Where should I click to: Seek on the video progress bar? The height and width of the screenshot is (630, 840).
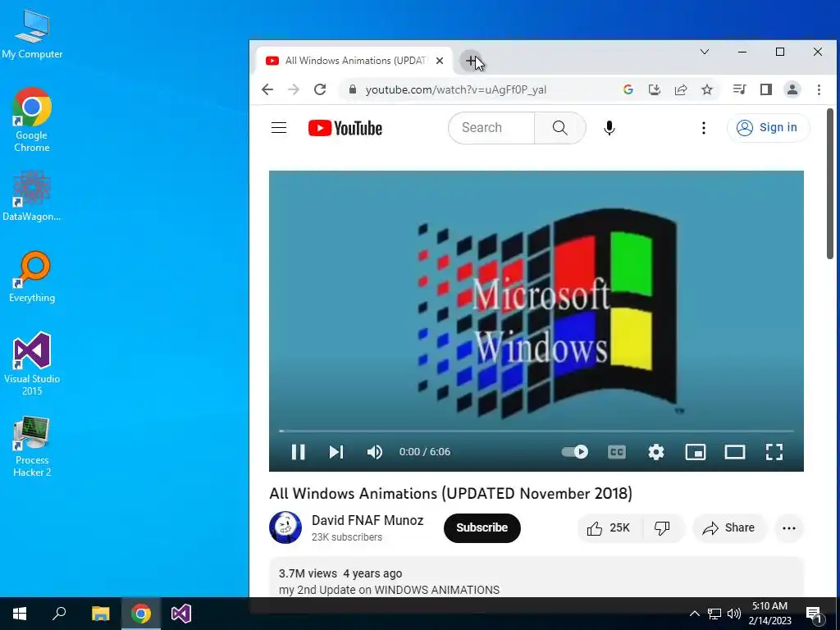click(x=536, y=431)
